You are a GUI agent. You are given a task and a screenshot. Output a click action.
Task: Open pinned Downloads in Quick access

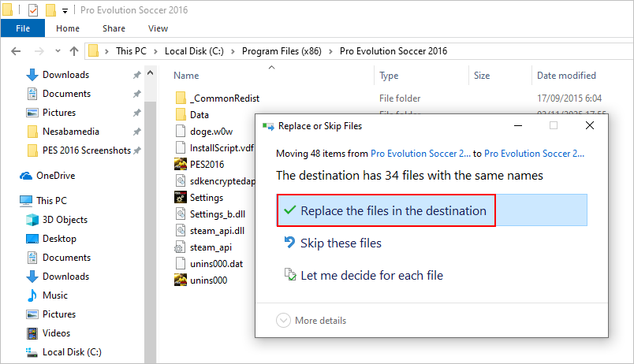(x=65, y=75)
